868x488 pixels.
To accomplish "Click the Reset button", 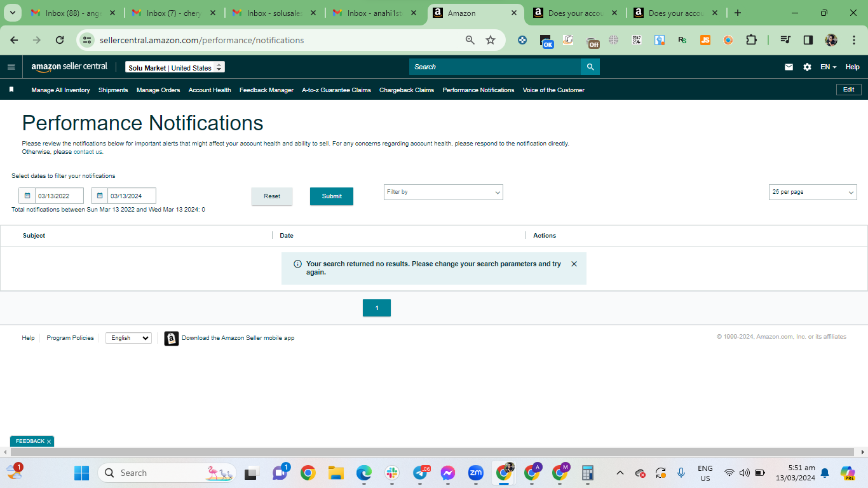I will (272, 196).
